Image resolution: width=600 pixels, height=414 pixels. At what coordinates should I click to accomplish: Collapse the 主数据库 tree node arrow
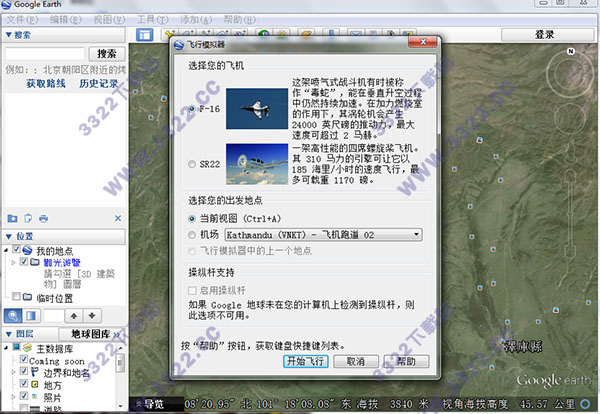click(6, 348)
